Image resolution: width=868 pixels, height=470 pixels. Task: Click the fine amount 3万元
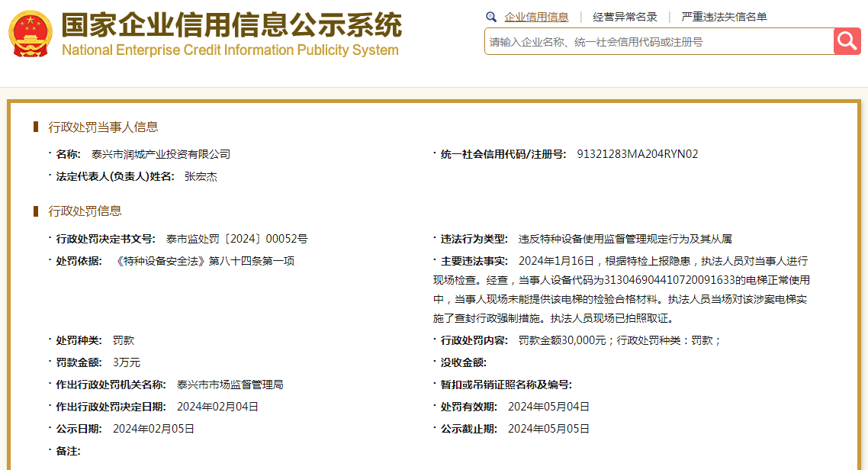(x=127, y=362)
